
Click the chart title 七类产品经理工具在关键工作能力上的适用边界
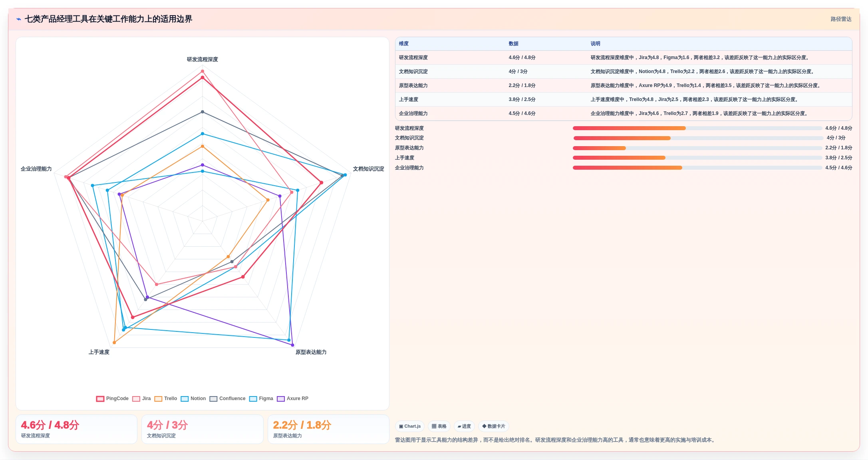pos(108,19)
